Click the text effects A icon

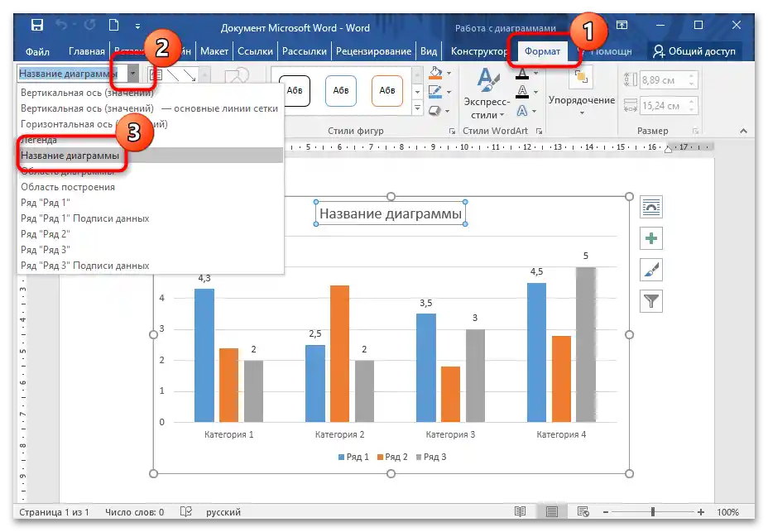click(522, 111)
